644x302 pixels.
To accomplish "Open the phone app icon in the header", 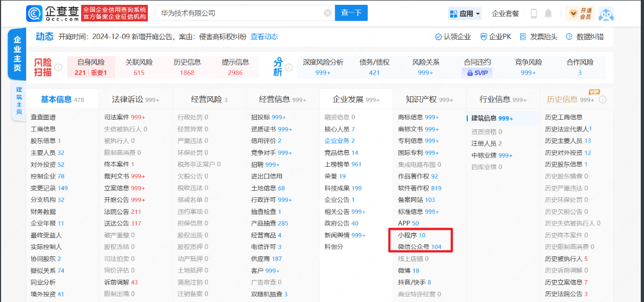I will (x=533, y=13).
